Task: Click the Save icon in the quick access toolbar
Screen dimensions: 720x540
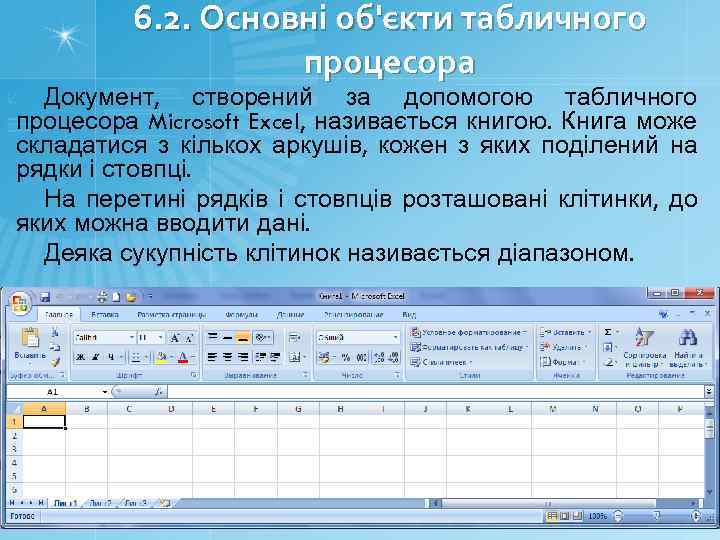Action: pyautogui.click(x=45, y=297)
